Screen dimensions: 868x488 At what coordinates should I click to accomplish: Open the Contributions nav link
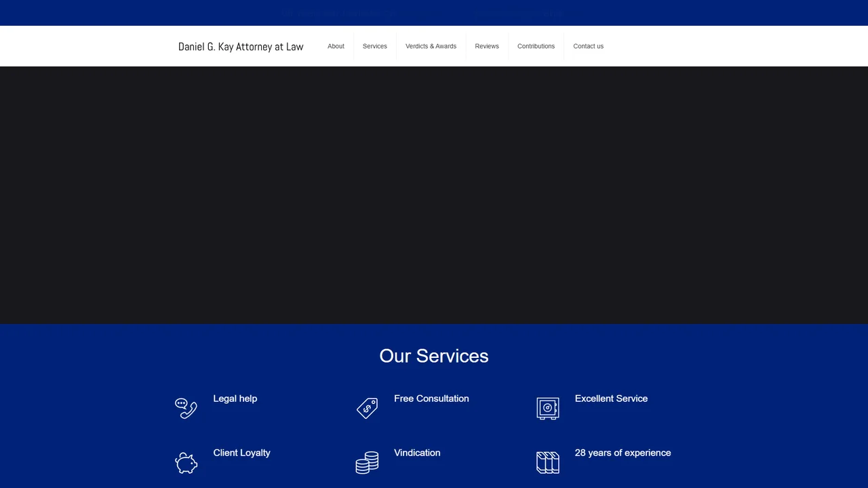(536, 46)
